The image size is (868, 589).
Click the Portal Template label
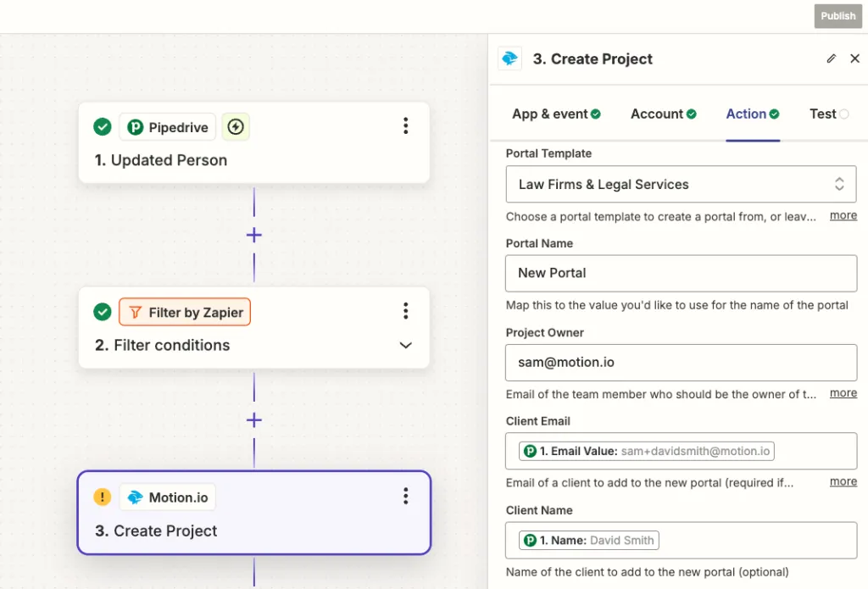[x=548, y=153]
